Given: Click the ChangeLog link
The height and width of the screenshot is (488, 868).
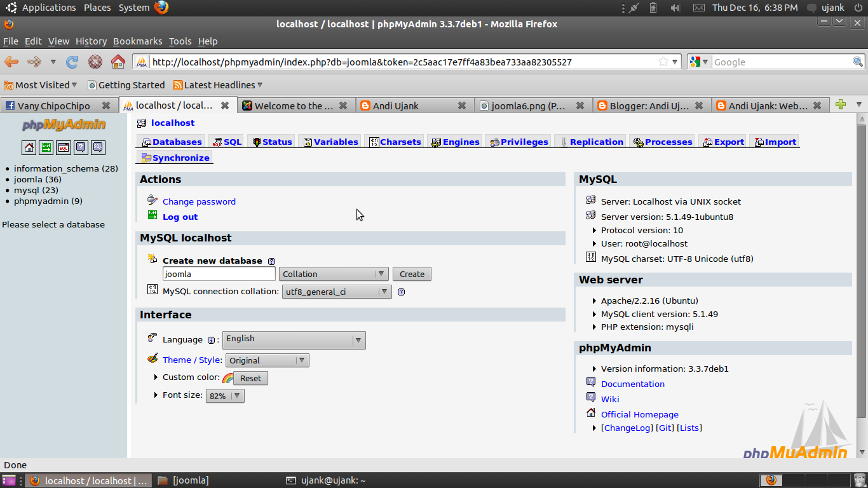Looking at the screenshot, I should 627,428.
